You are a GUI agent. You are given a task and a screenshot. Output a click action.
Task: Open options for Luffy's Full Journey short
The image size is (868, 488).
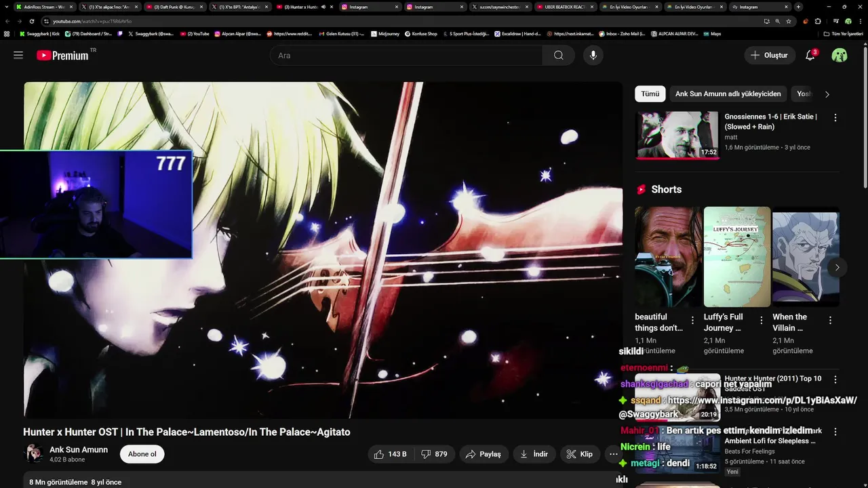(x=761, y=320)
